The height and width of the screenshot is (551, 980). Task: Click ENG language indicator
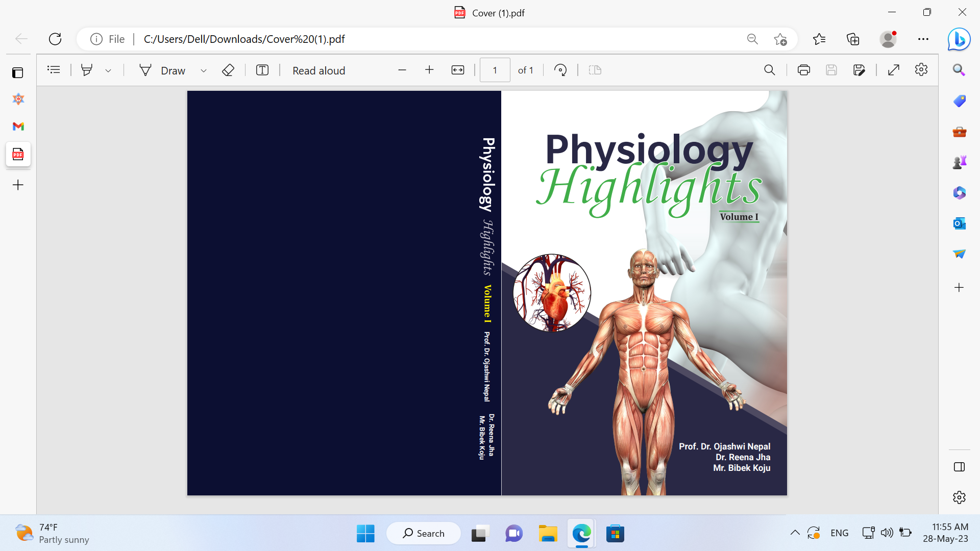tap(839, 533)
